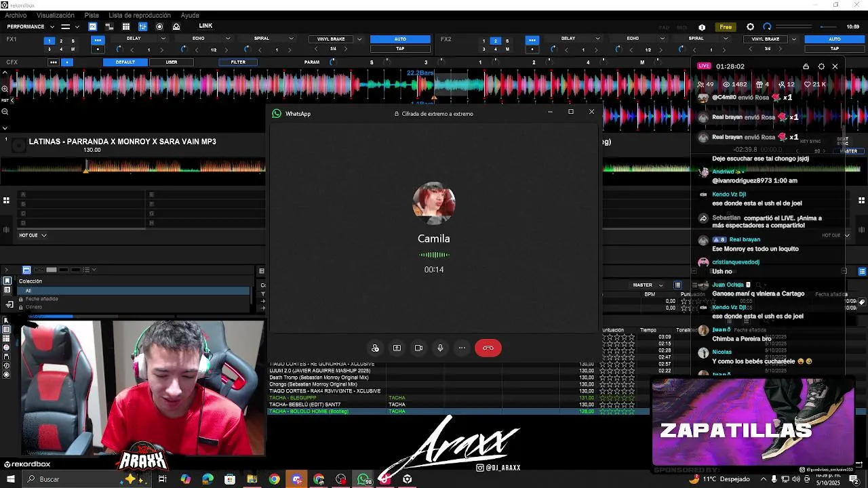Open the lighting panel icon next to LINK
The image size is (868, 488).
click(176, 26)
